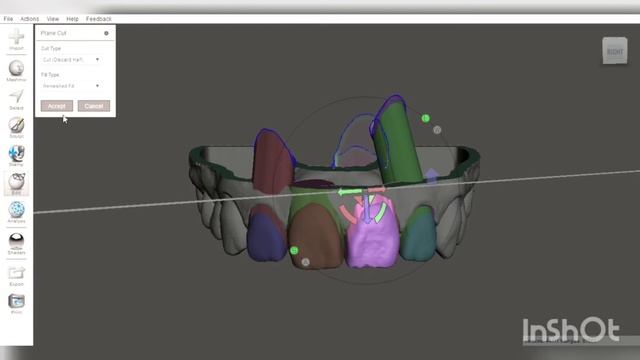Open the Edit tools menu
This screenshot has height=360, width=640.
(x=16, y=184)
